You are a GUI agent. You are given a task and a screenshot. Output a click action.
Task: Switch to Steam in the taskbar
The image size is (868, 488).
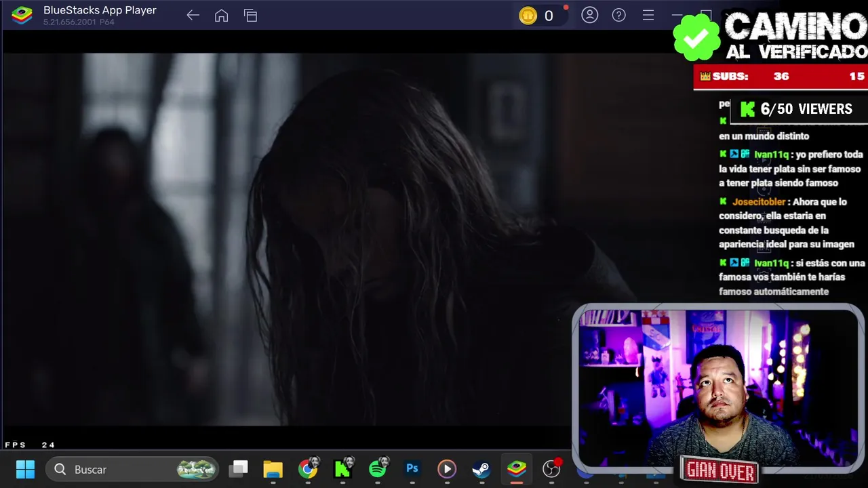tap(481, 469)
